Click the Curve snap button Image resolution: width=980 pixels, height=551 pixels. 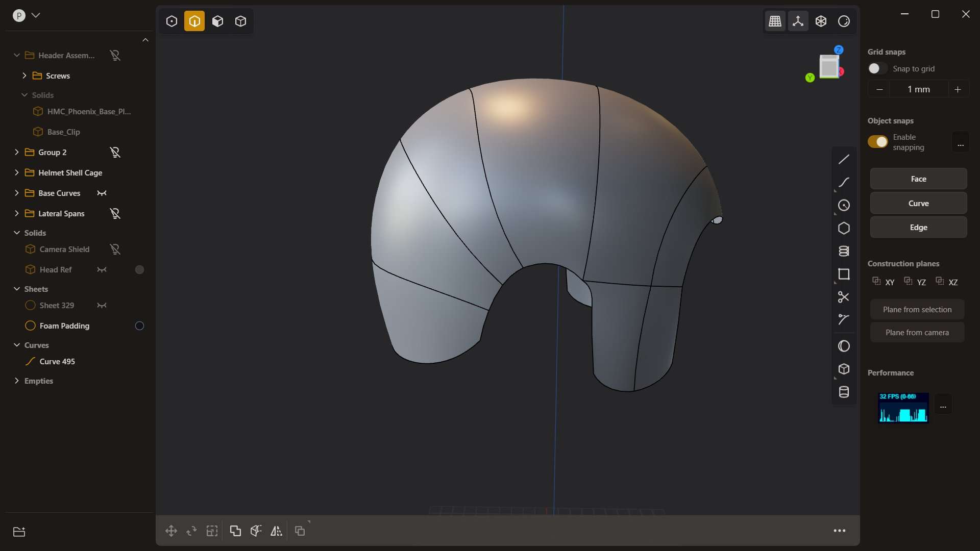coord(918,203)
